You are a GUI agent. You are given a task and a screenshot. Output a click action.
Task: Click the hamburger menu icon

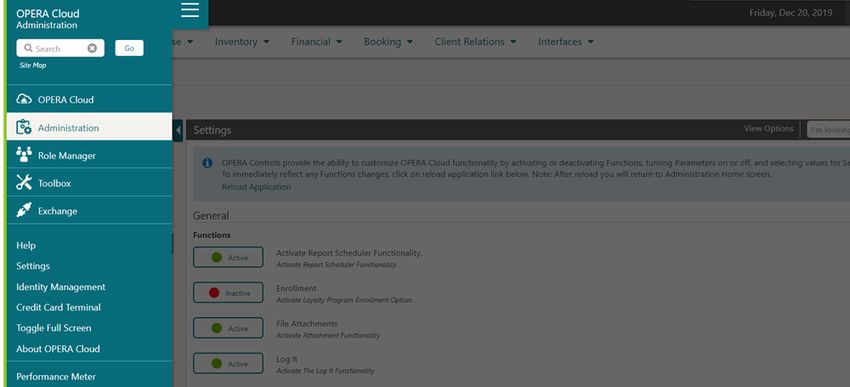[190, 10]
